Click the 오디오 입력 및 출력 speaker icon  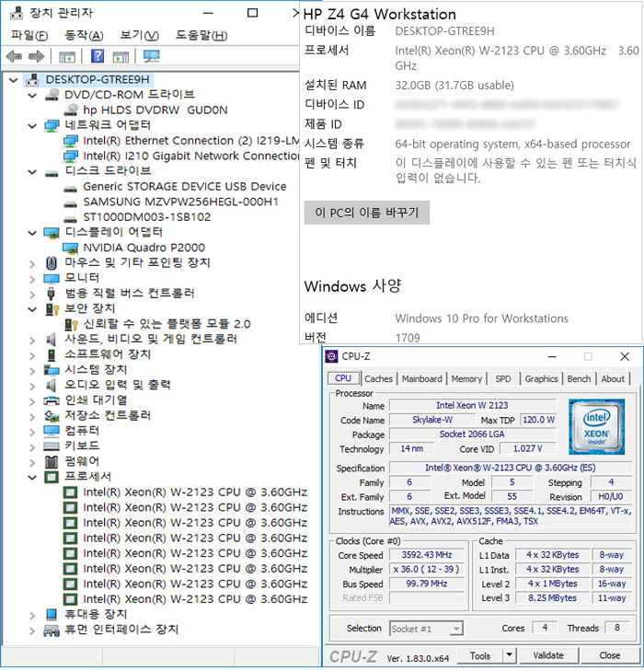pyautogui.click(x=52, y=385)
